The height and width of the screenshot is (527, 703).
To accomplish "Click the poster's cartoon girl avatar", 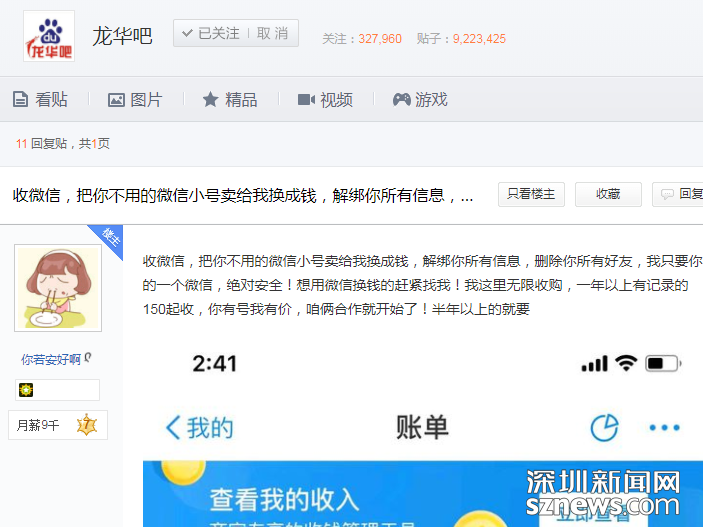I will tap(57, 288).
